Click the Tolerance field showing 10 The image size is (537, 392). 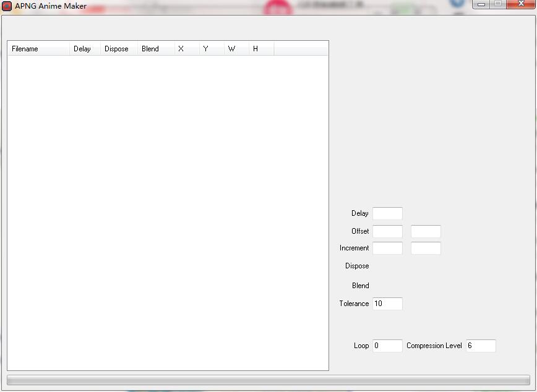(387, 304)
